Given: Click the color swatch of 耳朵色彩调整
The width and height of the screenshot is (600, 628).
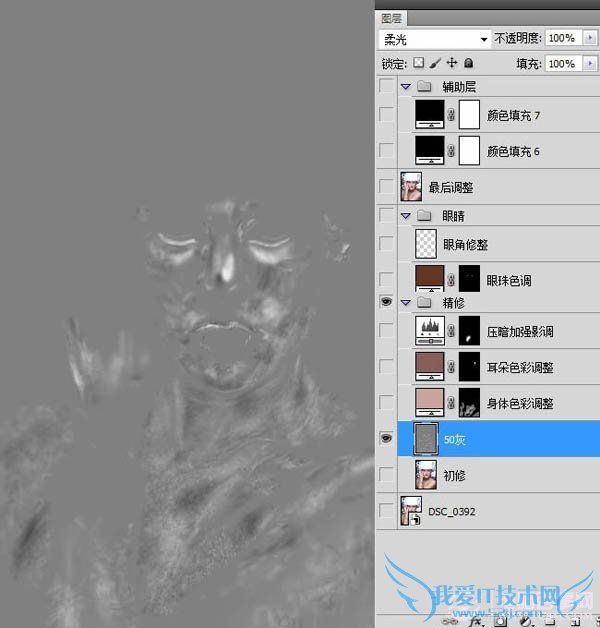Looking at the screenshot, I should [430, 366].
